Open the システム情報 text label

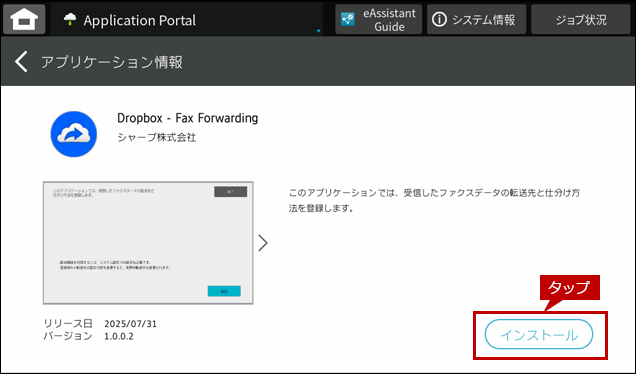coord(483,20)
